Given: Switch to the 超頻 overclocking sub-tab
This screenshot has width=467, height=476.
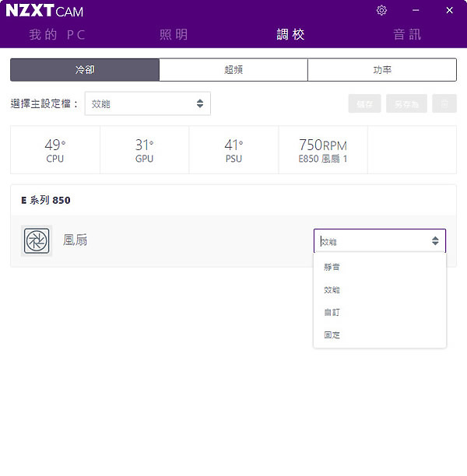Looking at the screenshot, I should [233, 70].
